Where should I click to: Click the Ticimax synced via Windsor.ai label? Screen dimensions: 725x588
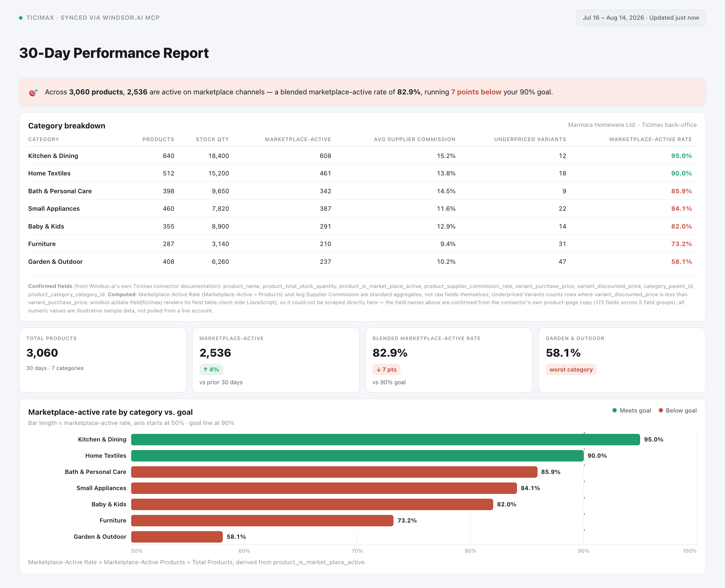(93, 17)
